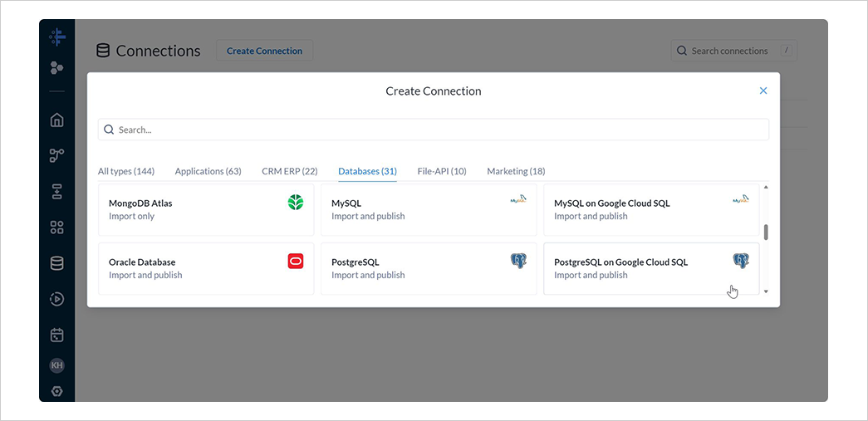This screenshot has height=421, width=868.
Task: Open the calendar schedule icon in sidebar
Action: click(57, 335)
